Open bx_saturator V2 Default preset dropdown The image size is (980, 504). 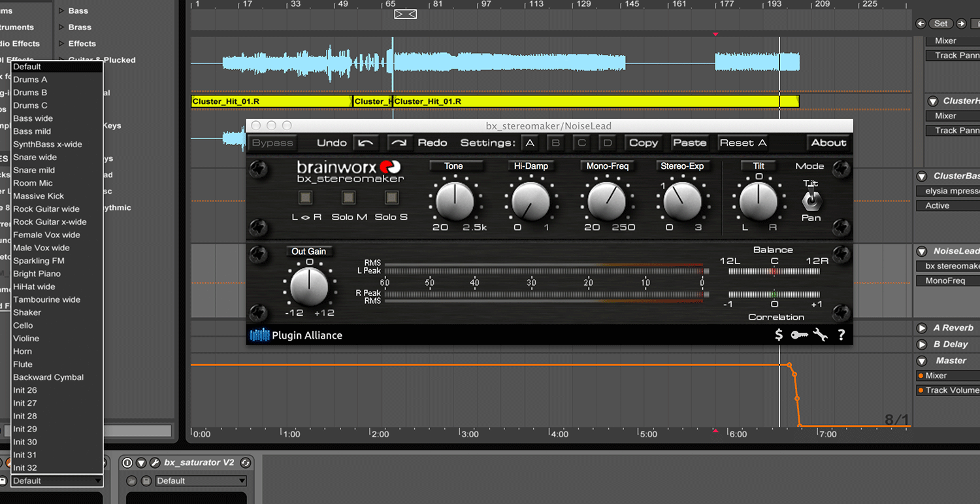pos(201,481)
